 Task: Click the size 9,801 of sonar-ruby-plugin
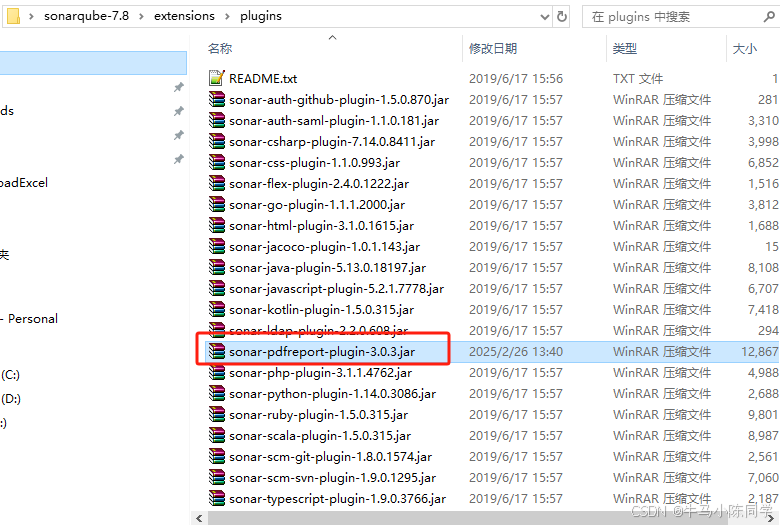coord(763,415)
